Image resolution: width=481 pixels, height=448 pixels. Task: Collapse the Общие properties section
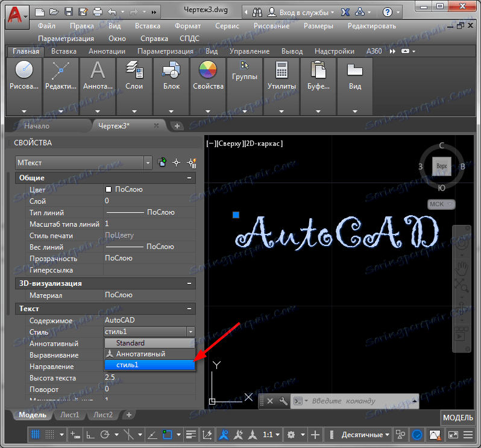189,178
